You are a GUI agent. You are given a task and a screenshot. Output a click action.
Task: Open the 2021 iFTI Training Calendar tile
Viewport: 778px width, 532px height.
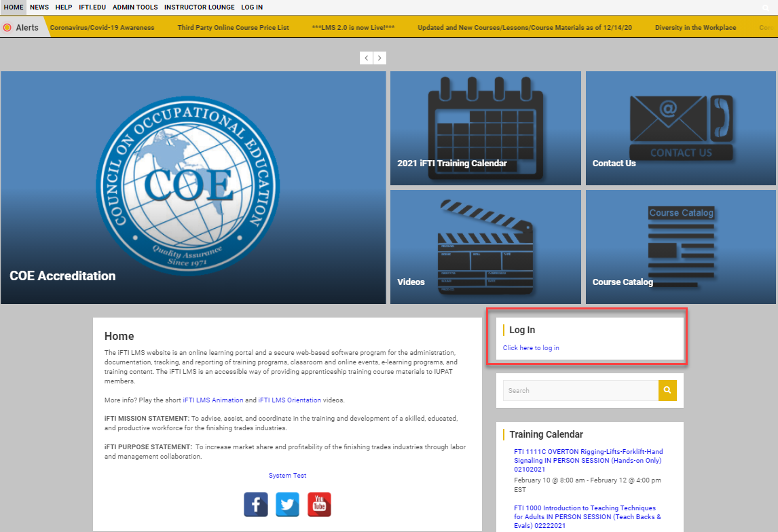tap(485, 128)
